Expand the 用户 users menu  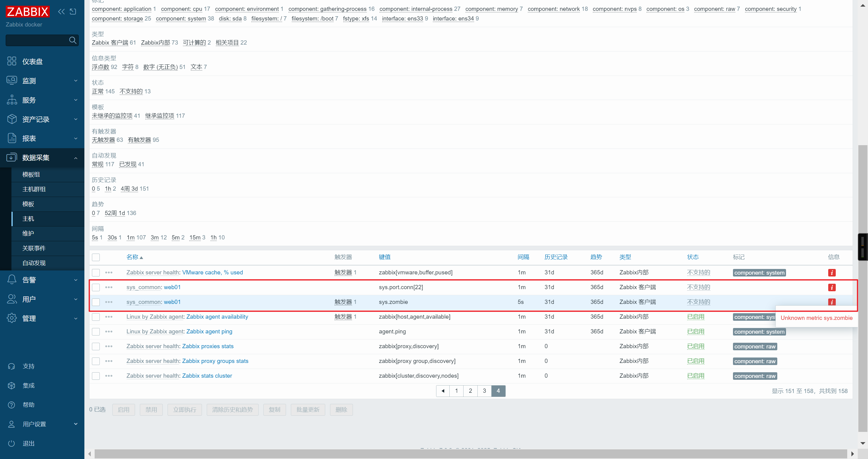coord(42,299)
